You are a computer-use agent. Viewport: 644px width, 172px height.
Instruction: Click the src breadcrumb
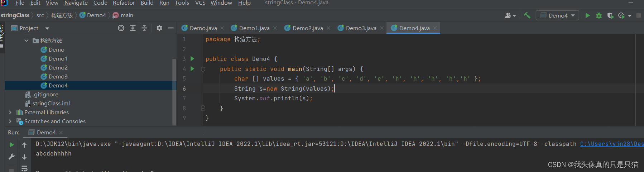pos(40,15)
